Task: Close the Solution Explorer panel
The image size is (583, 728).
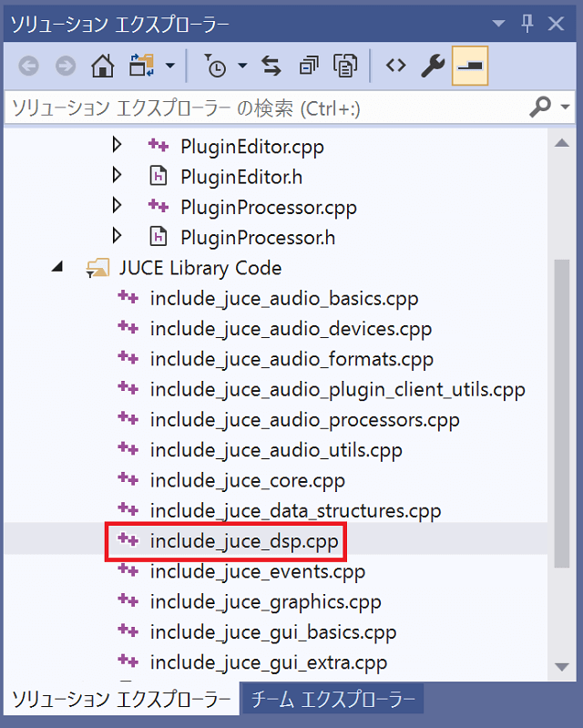Action: click(556, 24)
